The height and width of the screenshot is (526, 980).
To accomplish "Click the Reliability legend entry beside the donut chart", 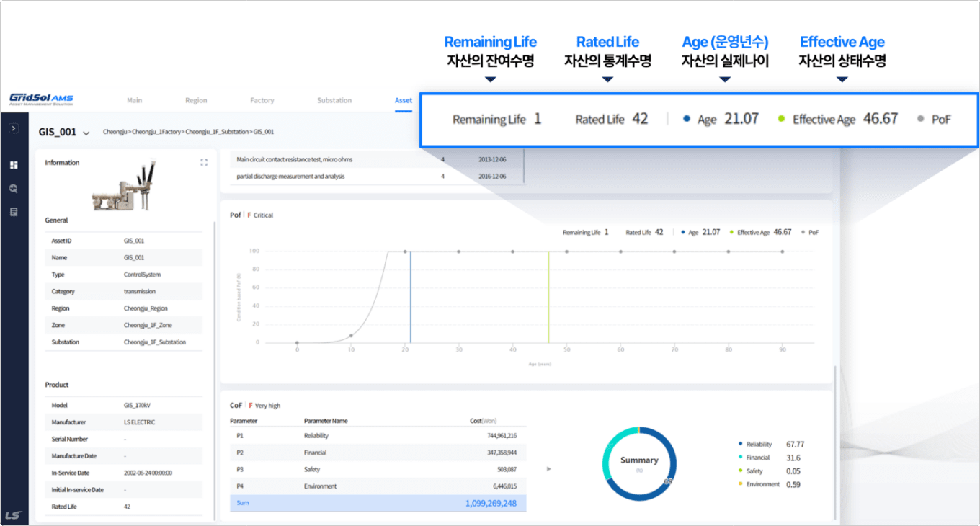I will 758,445.
